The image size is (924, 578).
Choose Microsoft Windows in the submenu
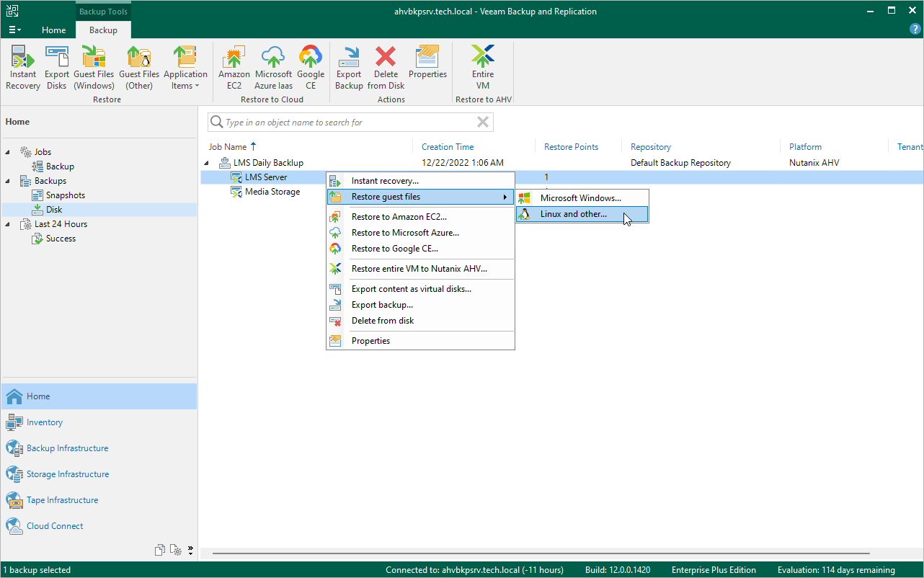coord(582,198)
